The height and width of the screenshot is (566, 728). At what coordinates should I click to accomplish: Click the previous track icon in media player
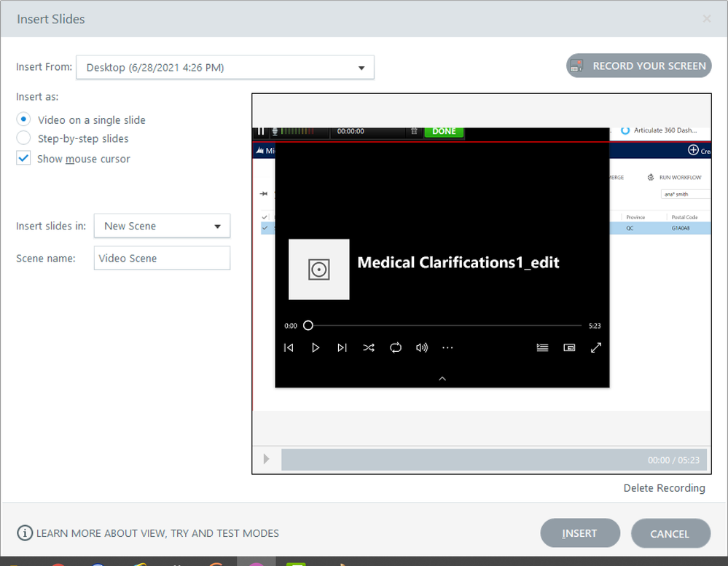(289, 347)
